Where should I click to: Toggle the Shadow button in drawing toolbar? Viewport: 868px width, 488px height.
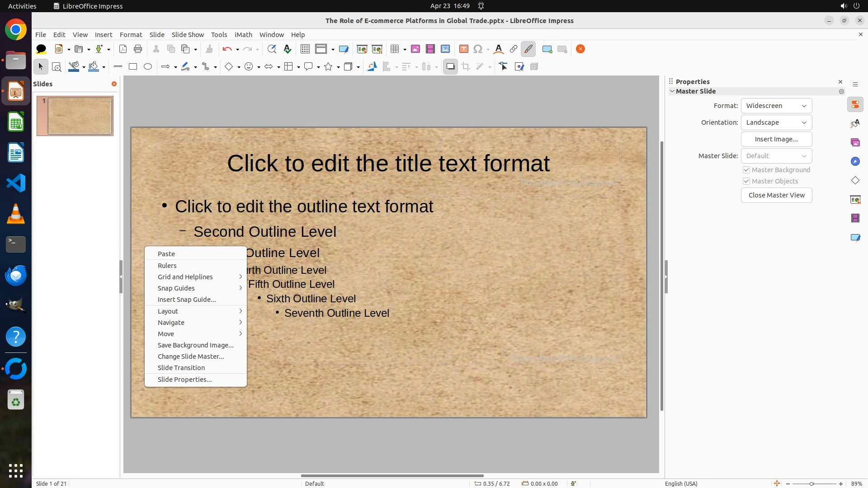tap(450, 67)
